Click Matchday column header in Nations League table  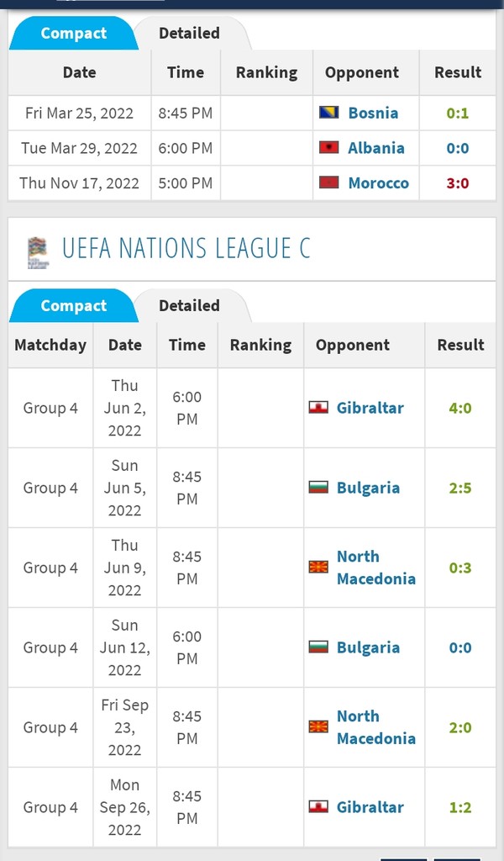[50, 345]
